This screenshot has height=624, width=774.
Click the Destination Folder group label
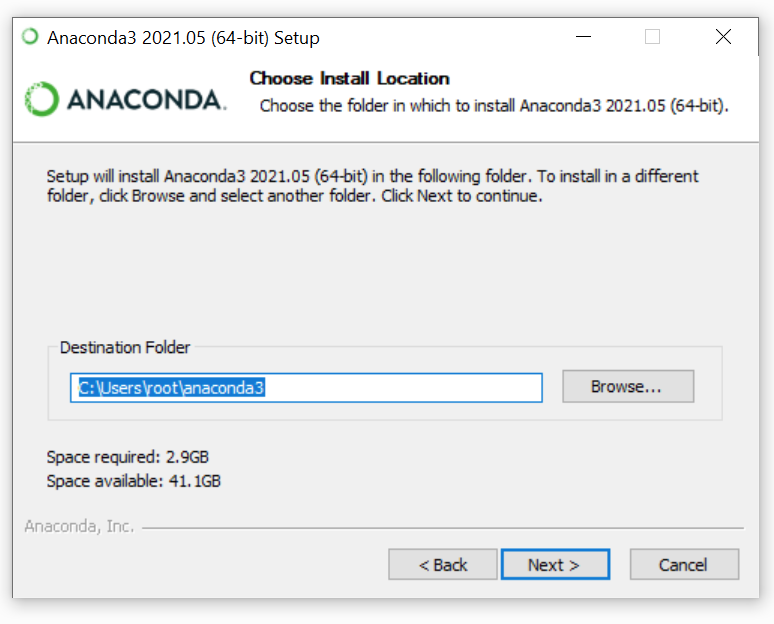[125, 348]
